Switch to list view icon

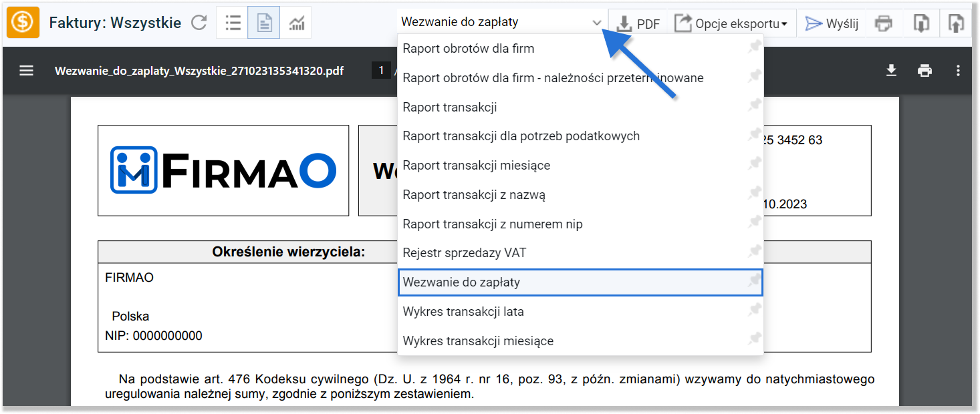pyautogui.click(x=233, y=22)
